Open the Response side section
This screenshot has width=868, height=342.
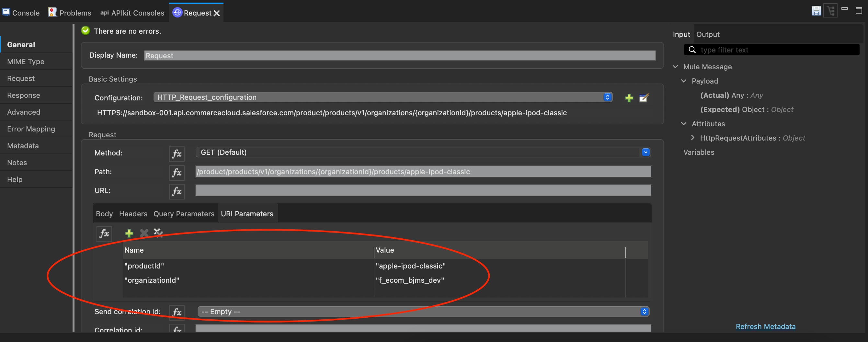[36, 95]
